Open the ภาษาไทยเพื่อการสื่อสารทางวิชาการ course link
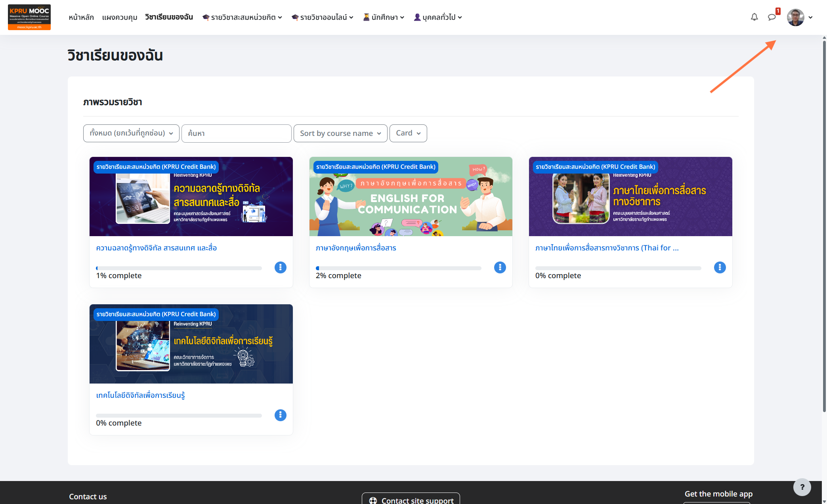Viewport: 827px width, 504px height. [x=607, y=248]
